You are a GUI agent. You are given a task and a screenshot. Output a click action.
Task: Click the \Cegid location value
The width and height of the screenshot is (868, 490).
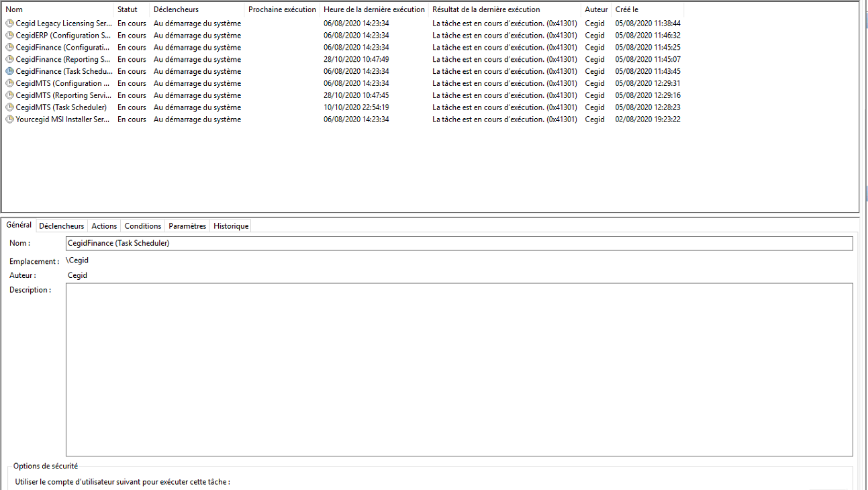click(77, 260)
